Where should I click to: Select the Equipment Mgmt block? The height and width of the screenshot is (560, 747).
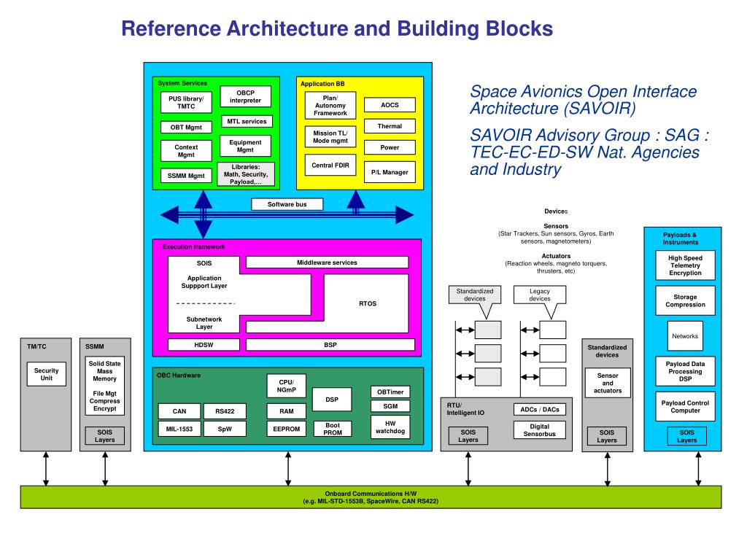tap(245, 146)
